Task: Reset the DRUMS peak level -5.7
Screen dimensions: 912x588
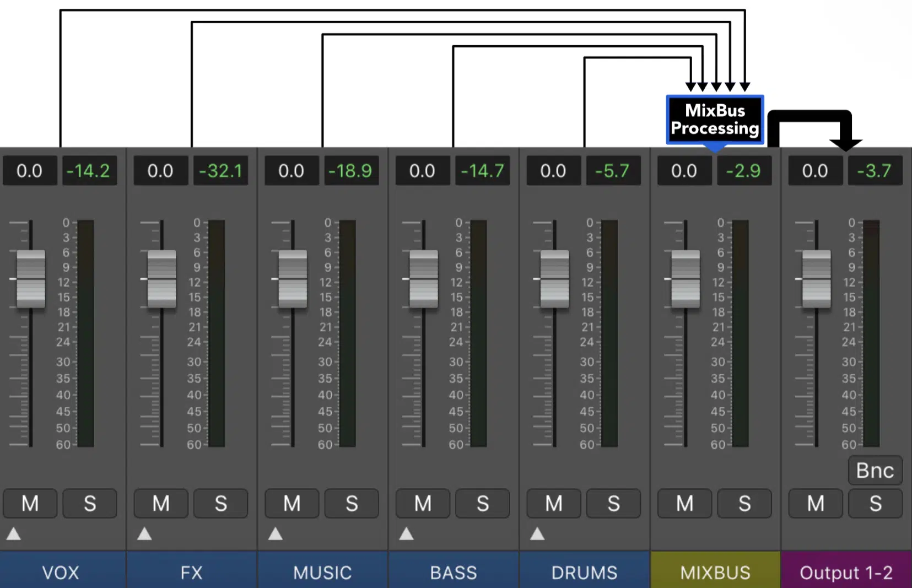Action: point(613,171)
